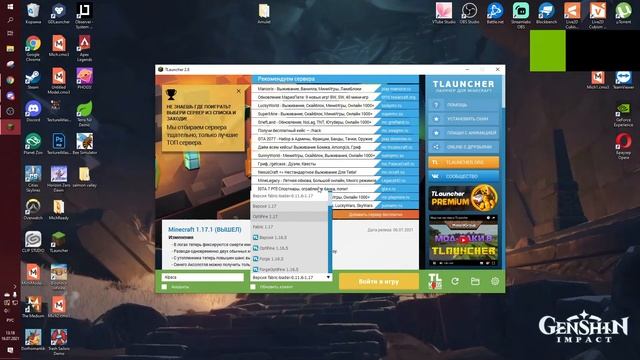The height and width of the screenshot is (360, 640).
Task: Select fabric-loader-0.11.6-1.17 top list entry
Action: 289,196
